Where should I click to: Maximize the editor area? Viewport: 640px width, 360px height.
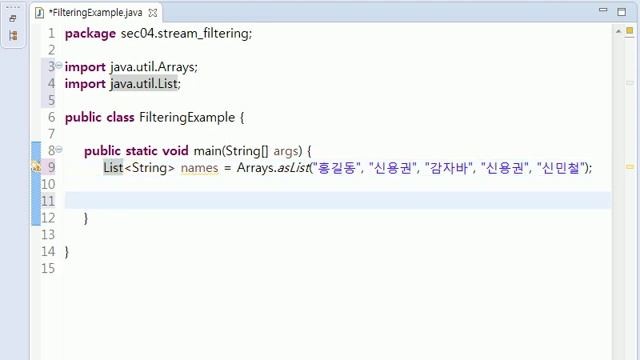(621, 12)
